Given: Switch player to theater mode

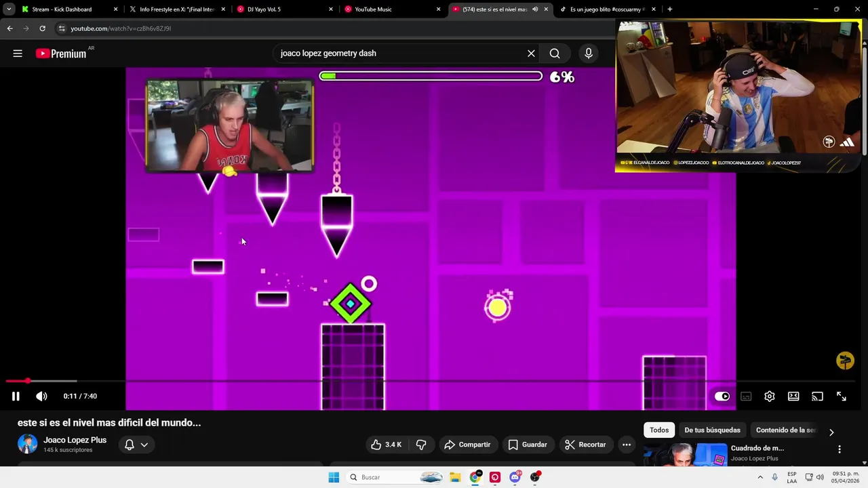Looking at the screenshot, I should (793, 396).
